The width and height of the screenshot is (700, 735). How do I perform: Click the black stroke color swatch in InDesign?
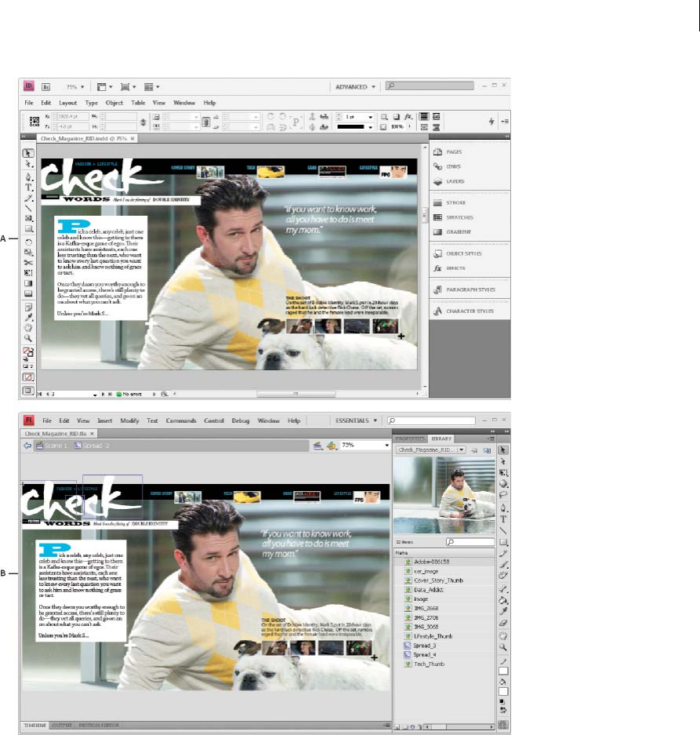coord(351,126)
